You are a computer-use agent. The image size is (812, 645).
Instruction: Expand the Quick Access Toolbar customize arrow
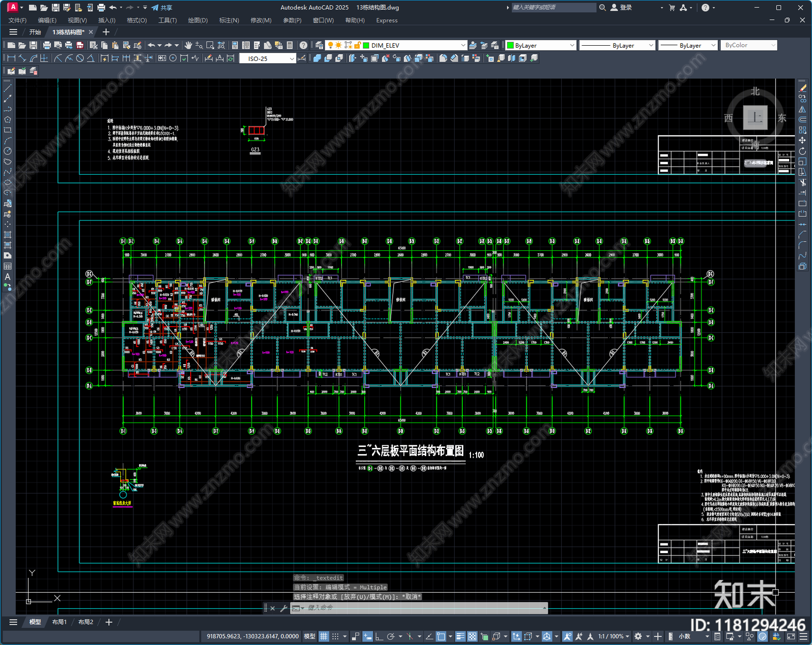[145, 8]
